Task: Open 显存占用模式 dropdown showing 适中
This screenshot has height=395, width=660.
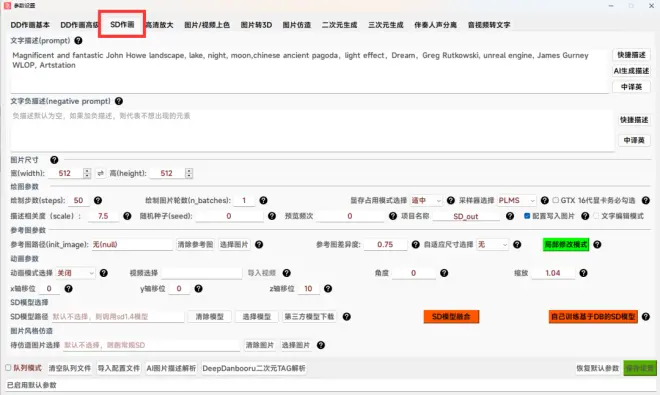Action: (x=426, y=200)
